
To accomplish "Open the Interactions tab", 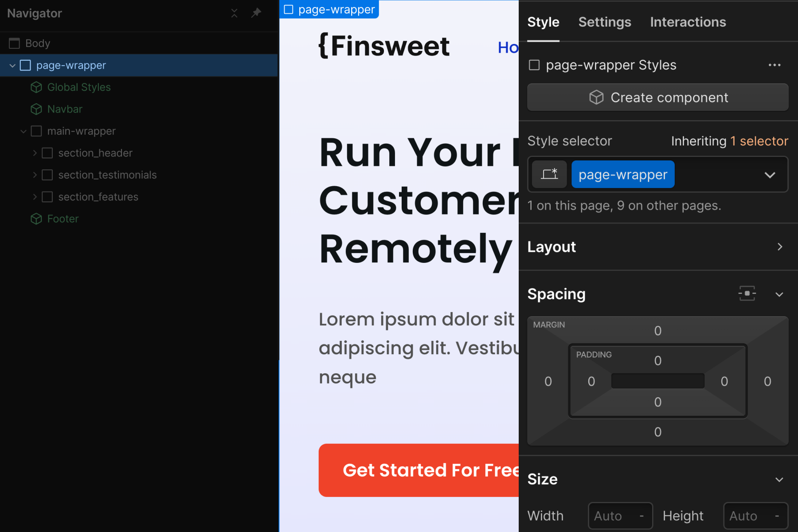I will click(688, 22).
